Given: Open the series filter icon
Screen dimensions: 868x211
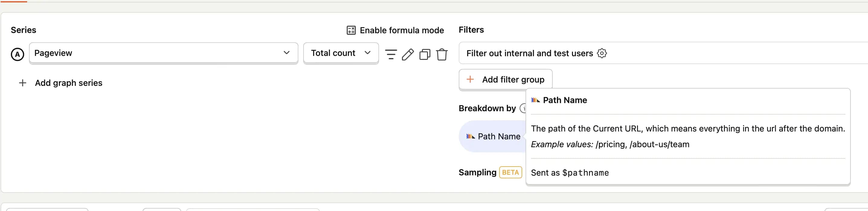Looking at the screenshot, I should (x=391, y=54).
